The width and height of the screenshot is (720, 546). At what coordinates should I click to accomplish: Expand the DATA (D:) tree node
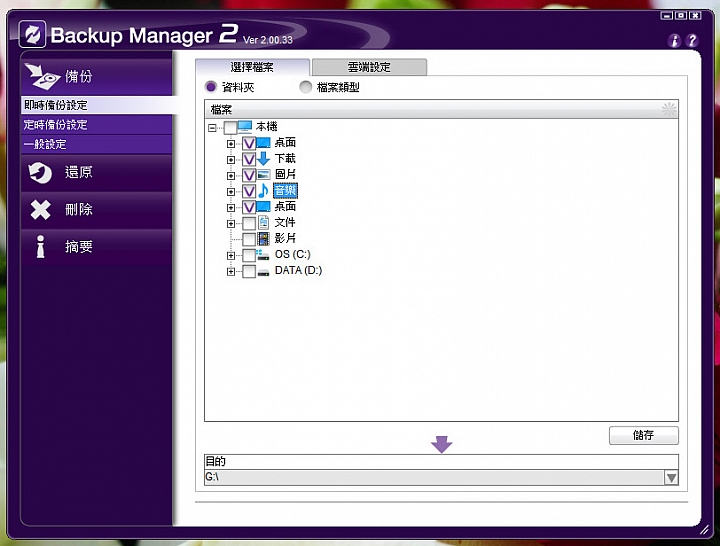coord(231,271)
